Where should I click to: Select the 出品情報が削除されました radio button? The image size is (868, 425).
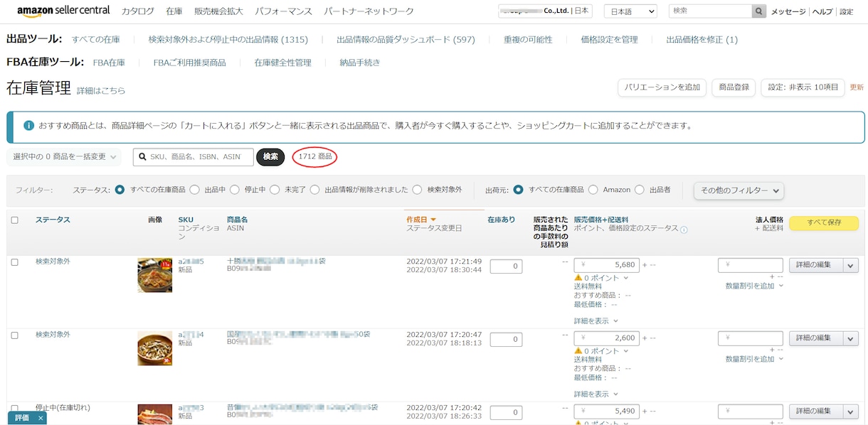coord(314,190)
